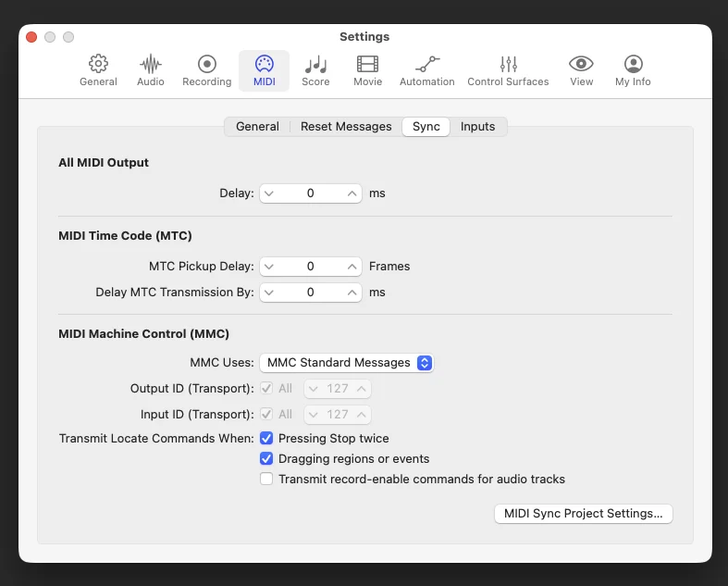Switch to the Inputs tab
The image size is (728, 586).
pyautogui.click(x=477, y=127)
